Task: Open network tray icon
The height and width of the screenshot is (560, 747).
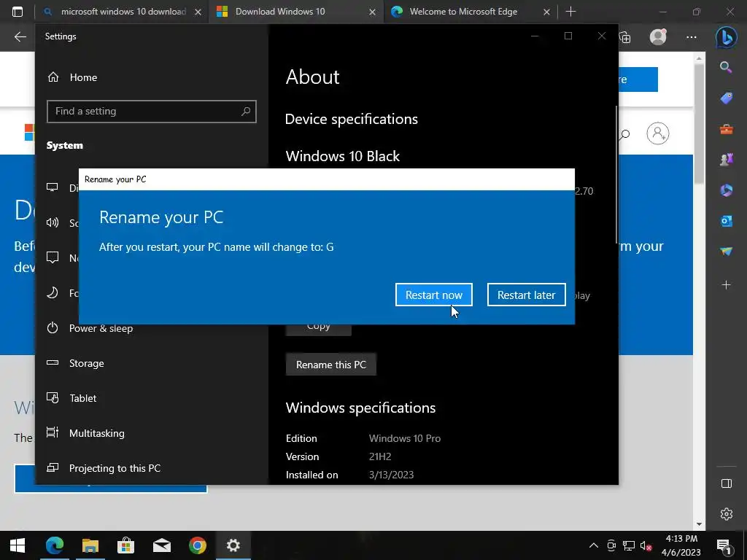Action: (x=629, y=545)
